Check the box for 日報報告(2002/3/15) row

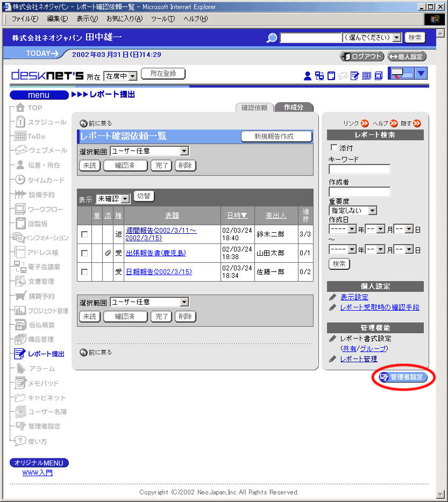click(x=84, y=272)
